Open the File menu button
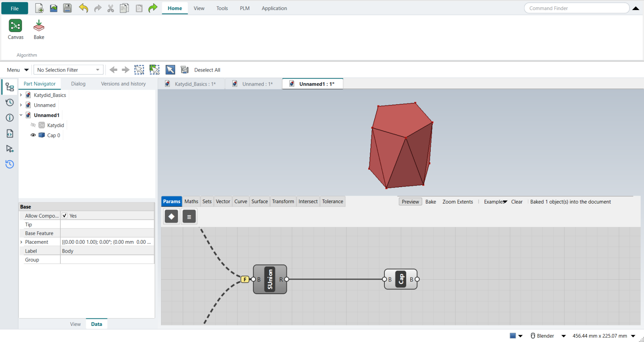644x342 pixels. point(15,8)
